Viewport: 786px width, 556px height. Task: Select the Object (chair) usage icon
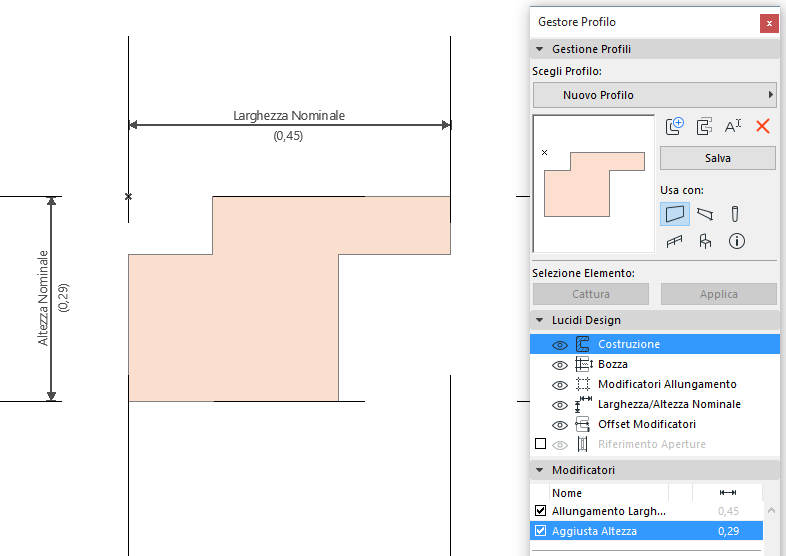[x=705, y=242]
